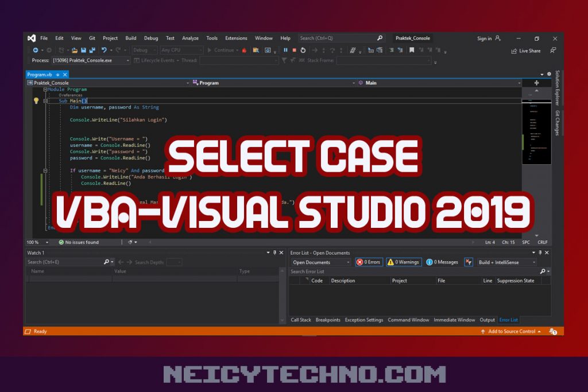Click the Sign in link
This screenshot has width=588, height=392.
(484, 38)
